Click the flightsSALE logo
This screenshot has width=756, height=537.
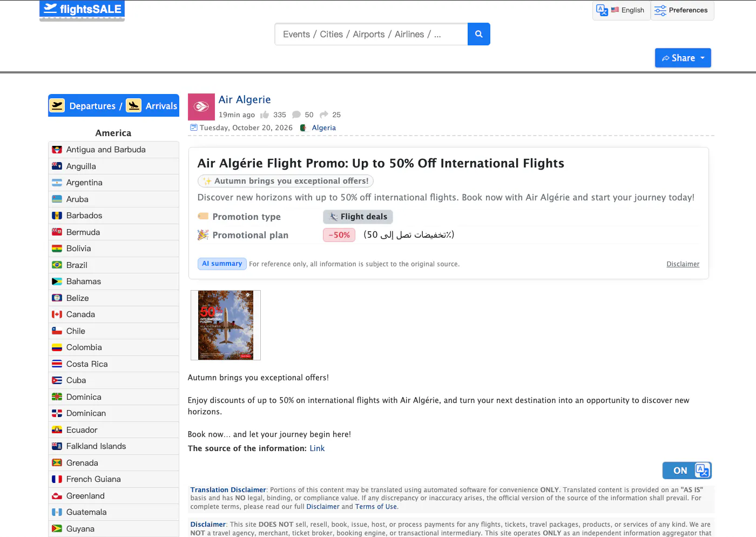point(82,10)
